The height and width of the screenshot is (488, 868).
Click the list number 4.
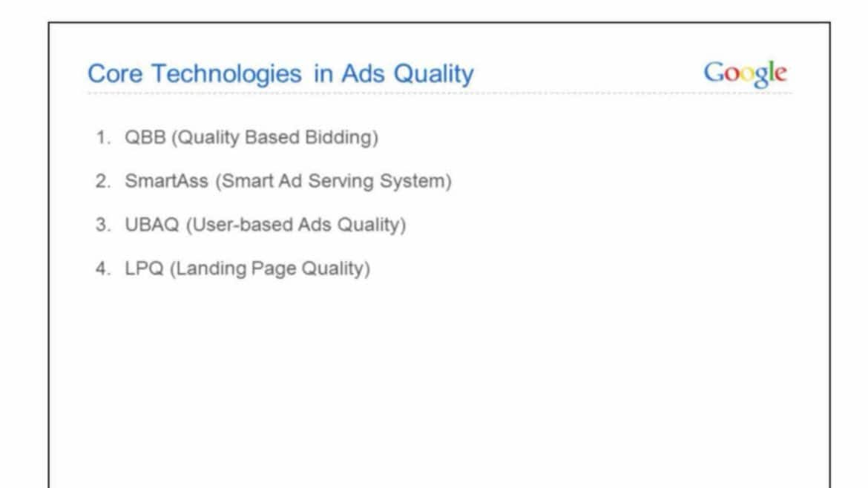(103, 268)
